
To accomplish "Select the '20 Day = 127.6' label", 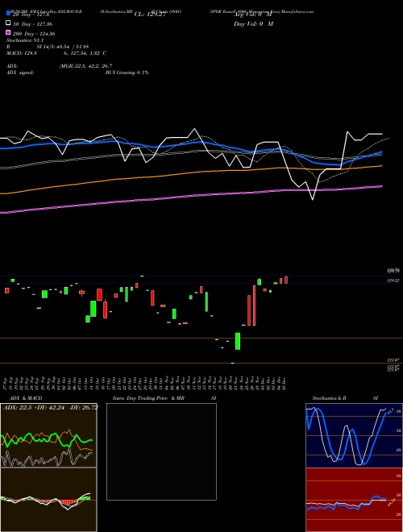I will tap(31, 15).
